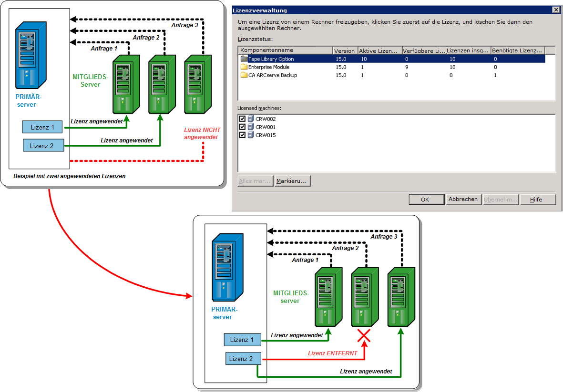The image size is (563, 392).
Task: Select CRW015 in Licensed machines
Action: pyautogui.click(x=266, y=135)
